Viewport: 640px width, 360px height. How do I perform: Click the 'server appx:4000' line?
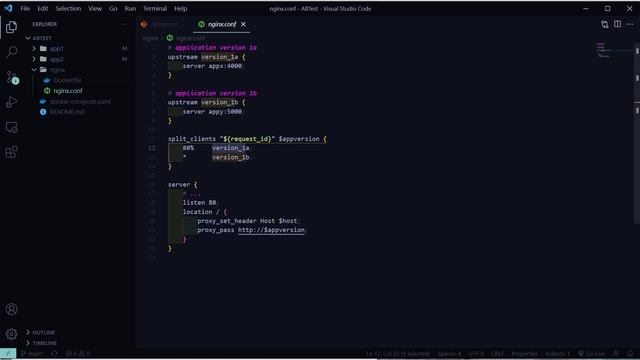pyautogui.click(x=212, y=66)
